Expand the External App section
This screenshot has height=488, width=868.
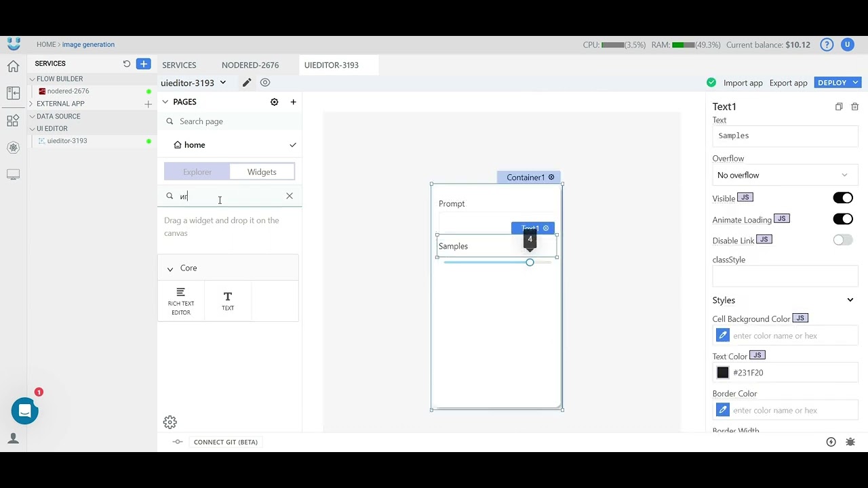click(31, 104)
